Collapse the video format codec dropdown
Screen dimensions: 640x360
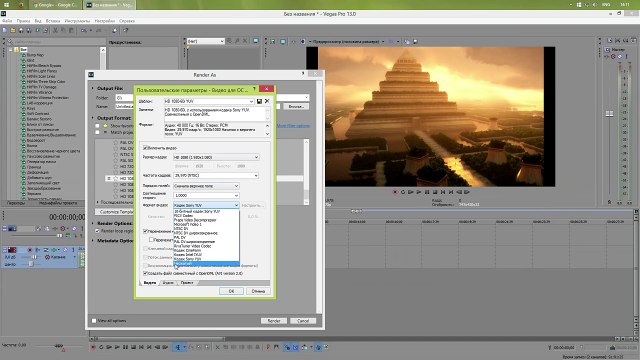tap(236, 205)
